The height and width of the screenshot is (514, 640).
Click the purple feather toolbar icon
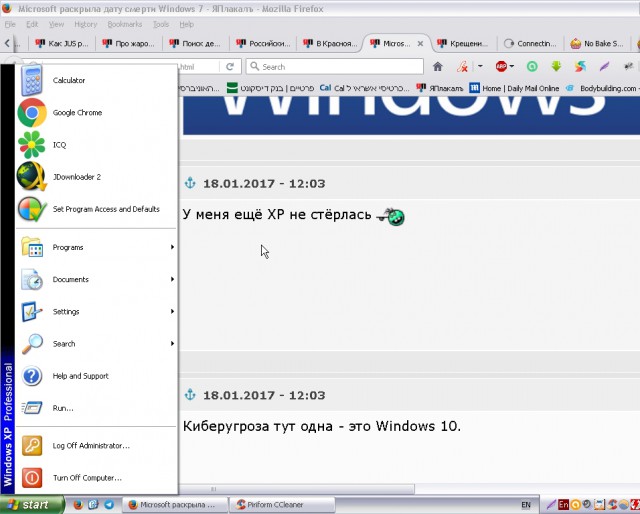tap(604, 67)
